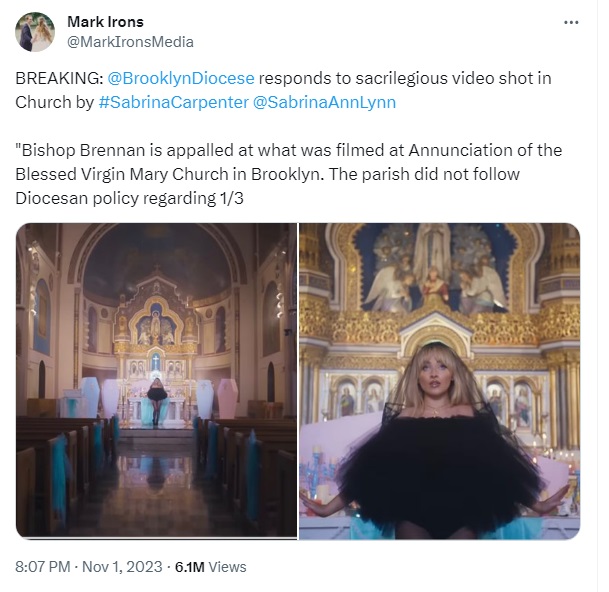Open left church interior photo
This screenshot has height=592, width=609.
(x=157, y=381)
